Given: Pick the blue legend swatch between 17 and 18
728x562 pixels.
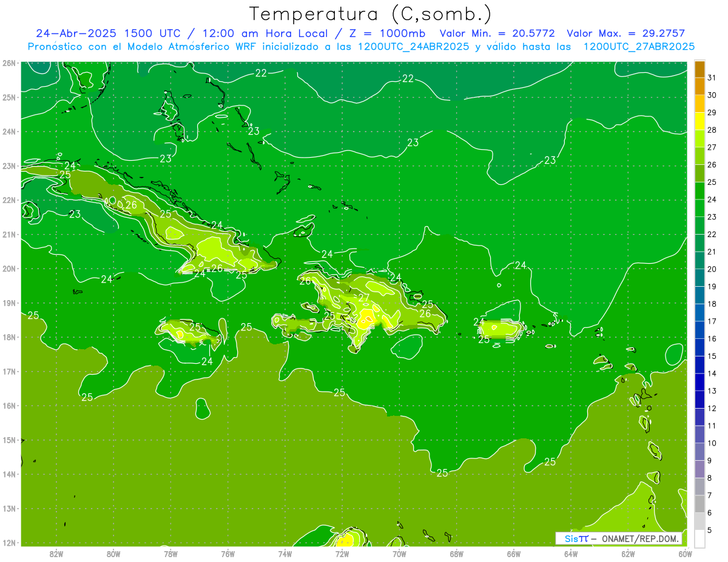Looking at the screenshot, I should 699,312.
